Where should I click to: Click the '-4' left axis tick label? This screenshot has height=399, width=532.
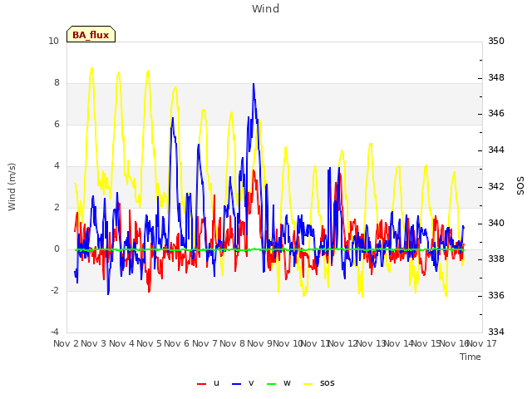[x=55, y=332]
